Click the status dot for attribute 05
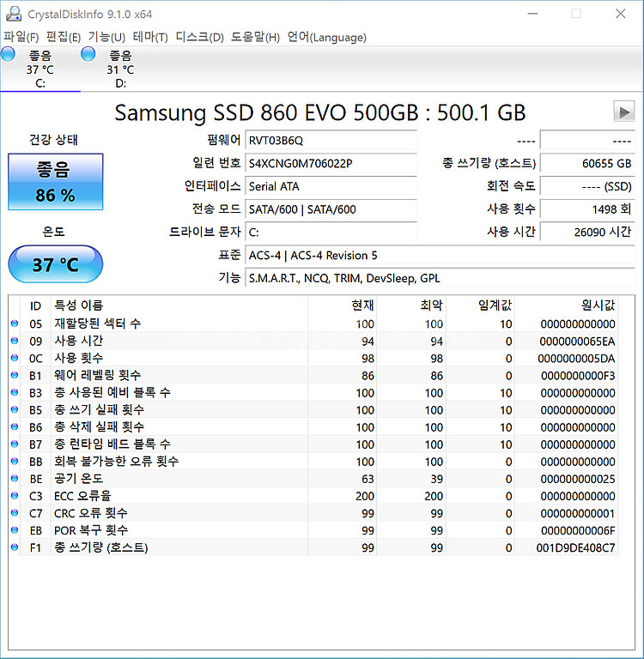Viewport: 644px width, 659px height. pos(15,323)
